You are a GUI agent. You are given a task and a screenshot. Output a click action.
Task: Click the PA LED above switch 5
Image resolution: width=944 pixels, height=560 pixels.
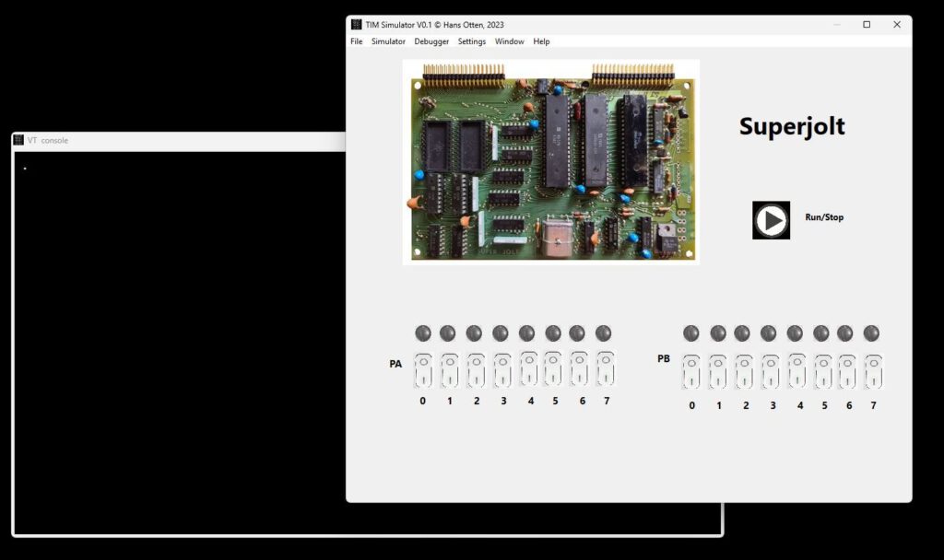(x=553, y=333)
